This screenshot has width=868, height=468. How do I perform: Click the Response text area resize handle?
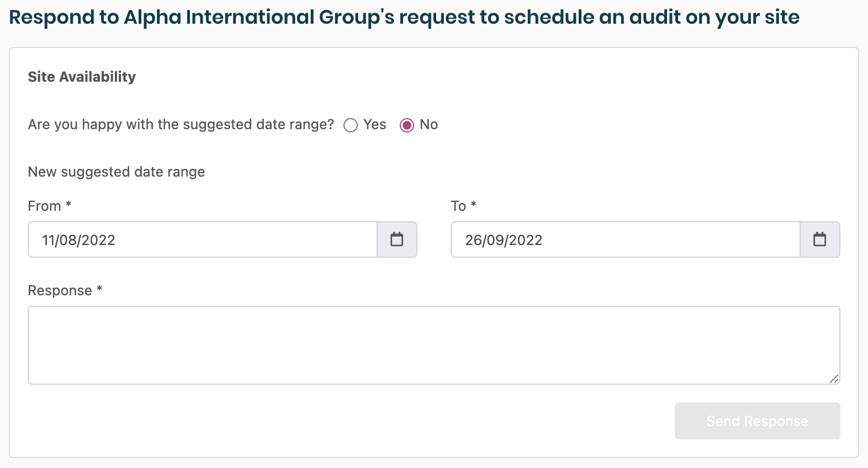(834, 379)
